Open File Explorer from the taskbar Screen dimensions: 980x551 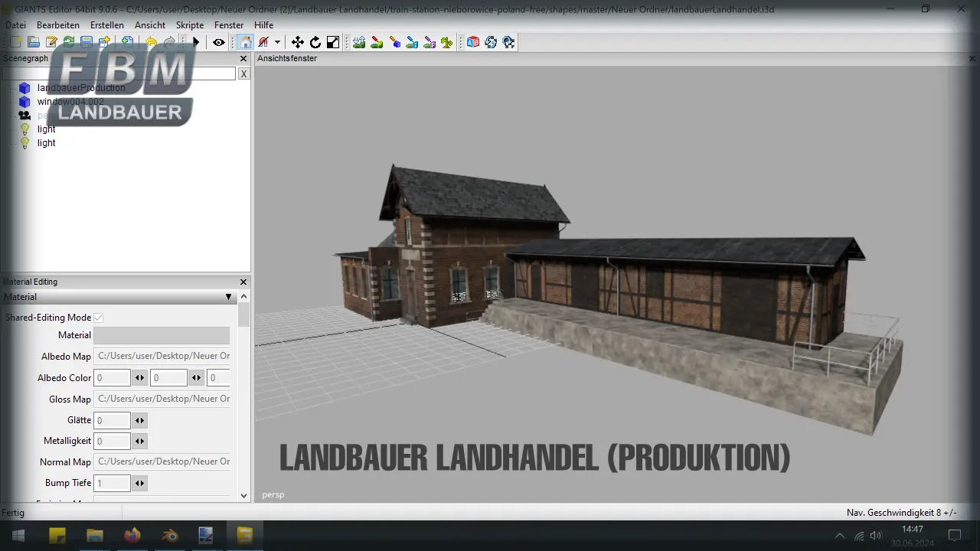coord(95,536)
